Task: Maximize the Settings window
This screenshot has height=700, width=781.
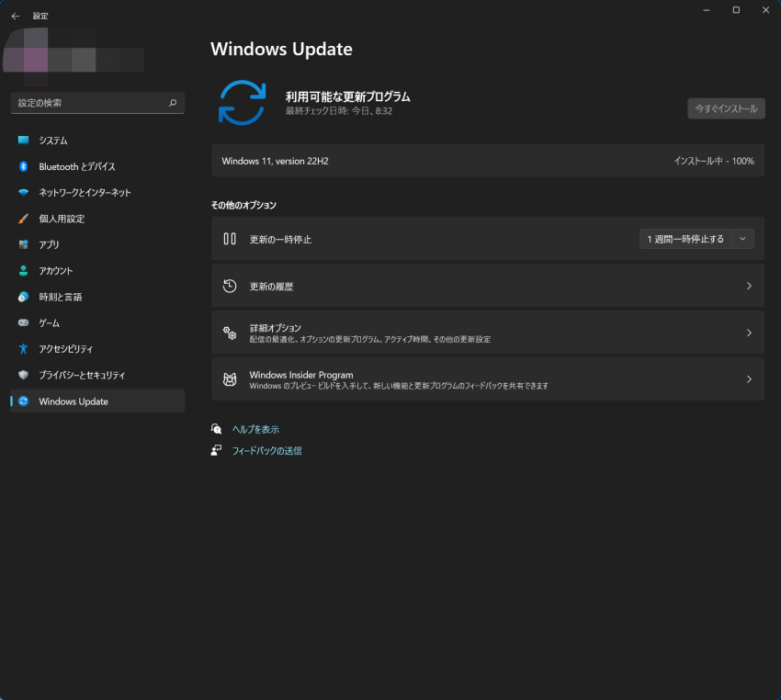Action: [736, 10]
